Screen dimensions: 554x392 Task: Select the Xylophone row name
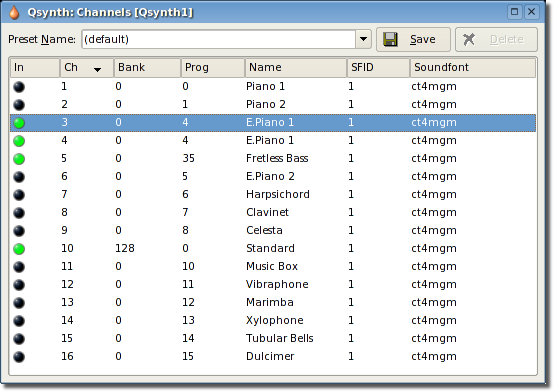(275, 321)
